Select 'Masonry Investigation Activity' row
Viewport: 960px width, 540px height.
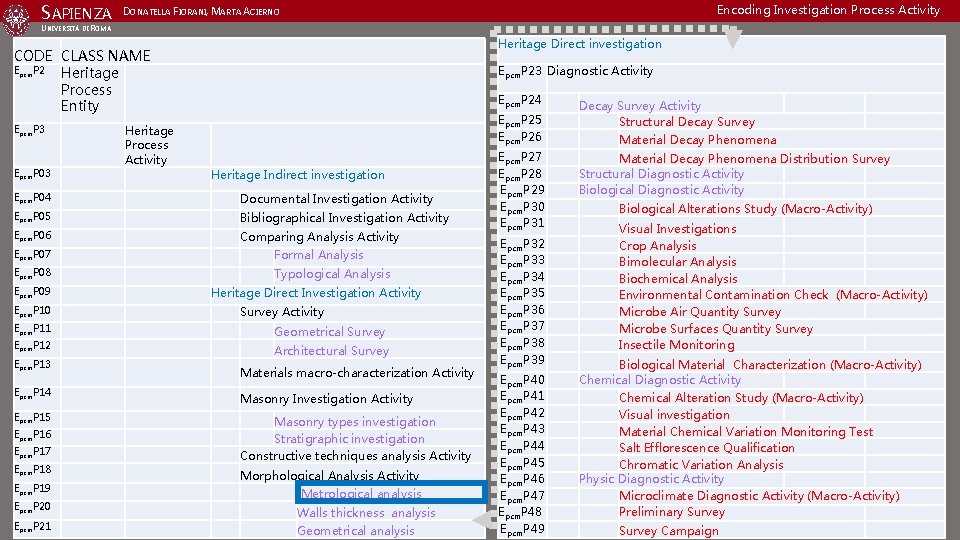pyautogui.click(x=326, y=399)
